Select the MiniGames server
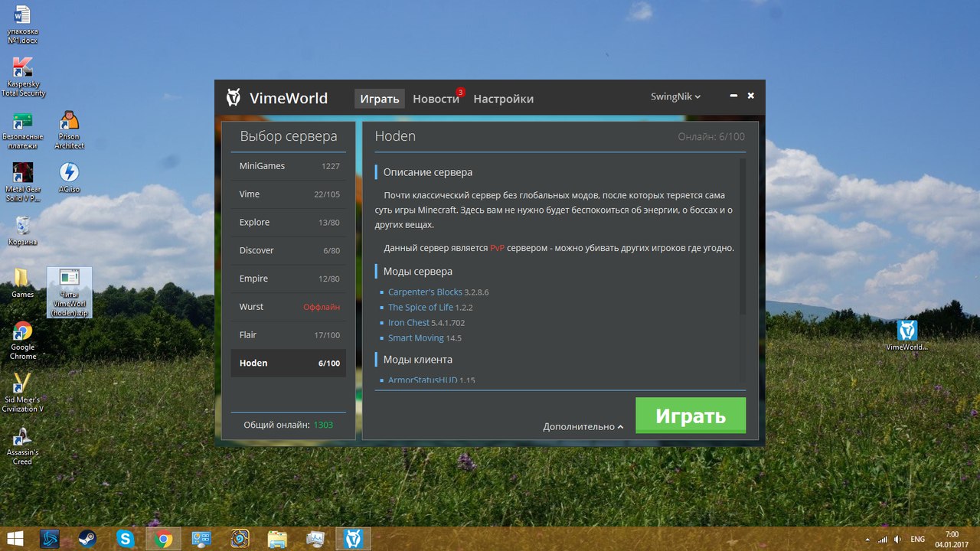980x551 pixels. 289,166
